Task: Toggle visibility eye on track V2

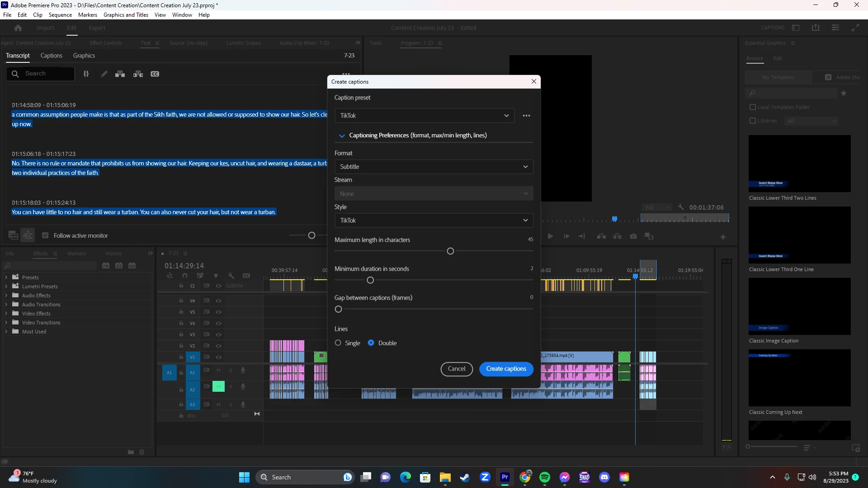Action: click(x=218, y=346)
